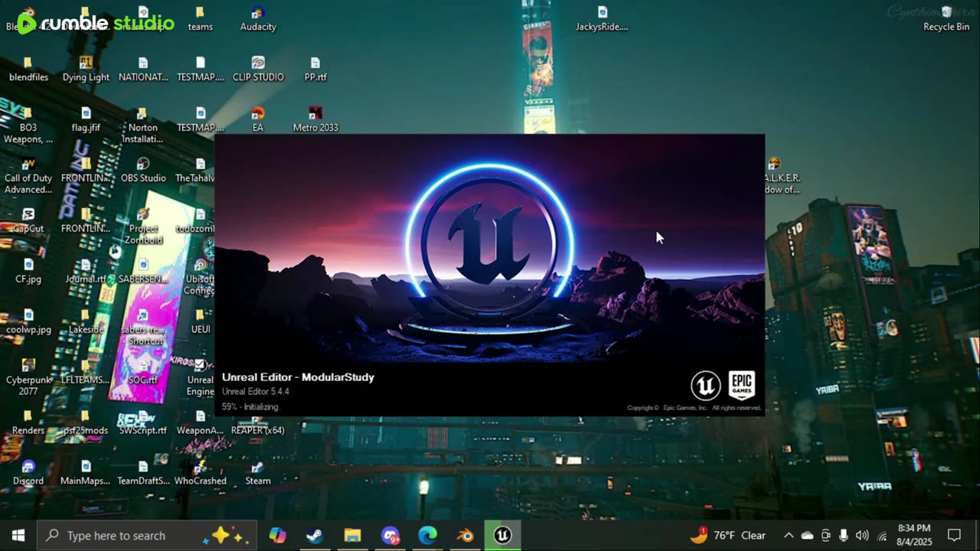Viewport: 980px width, 551px height.
Task: Open the 76°F Clear weather widget
Action: tap(727, 536)
